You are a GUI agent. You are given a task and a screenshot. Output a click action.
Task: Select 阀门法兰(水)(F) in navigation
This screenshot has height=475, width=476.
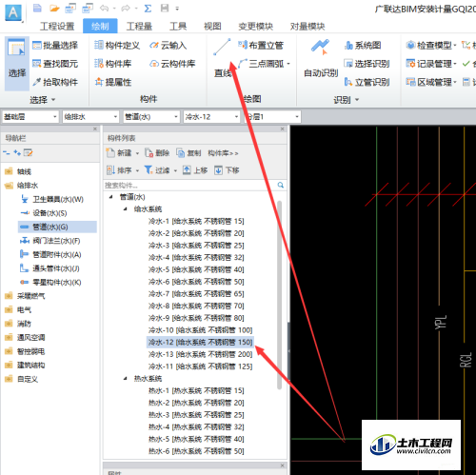click(50, 241)
